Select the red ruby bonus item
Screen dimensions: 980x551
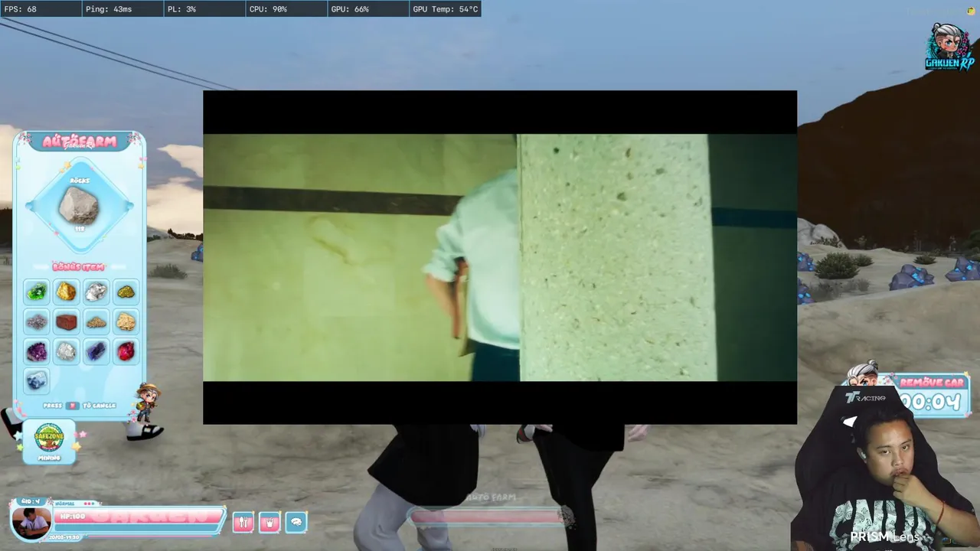(126, 351)
